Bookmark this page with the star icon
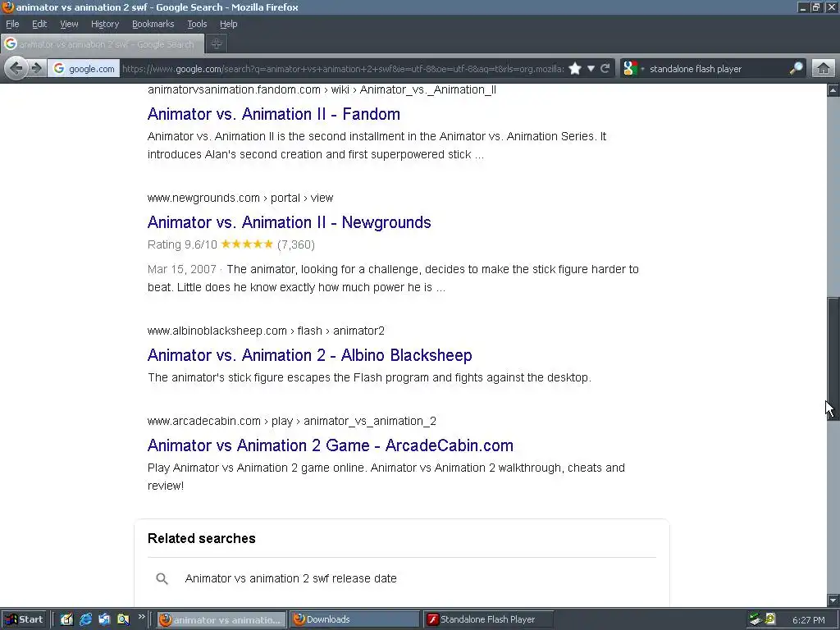Viewport: 840px width, 630px height. [575, 69]
